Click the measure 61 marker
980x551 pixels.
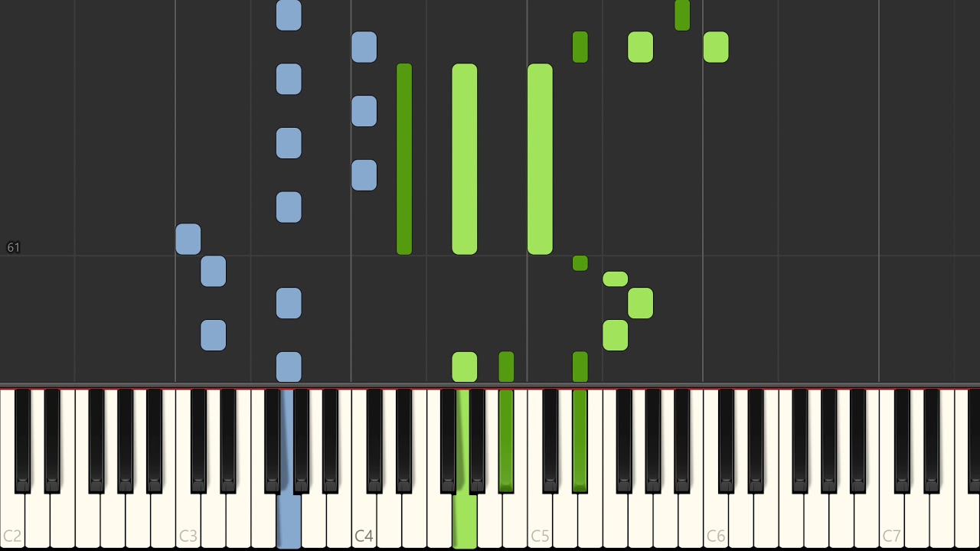click(x=13, y=247)
